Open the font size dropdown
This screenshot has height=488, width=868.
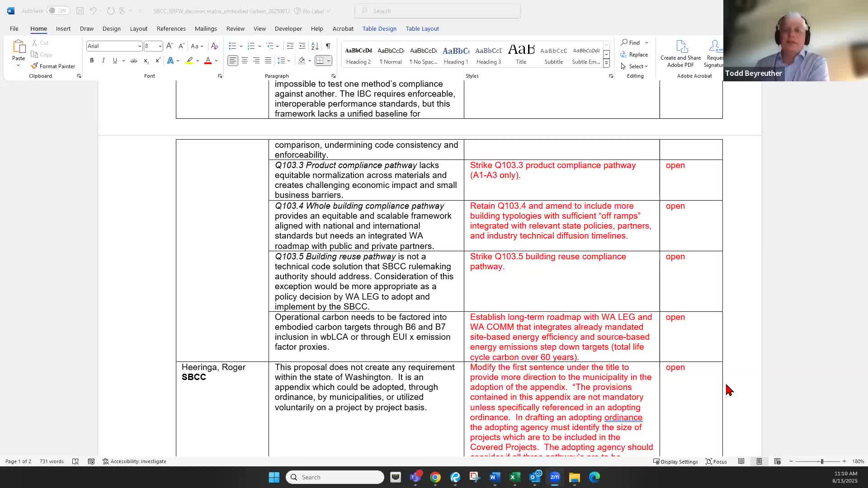(x=160, y=46)
